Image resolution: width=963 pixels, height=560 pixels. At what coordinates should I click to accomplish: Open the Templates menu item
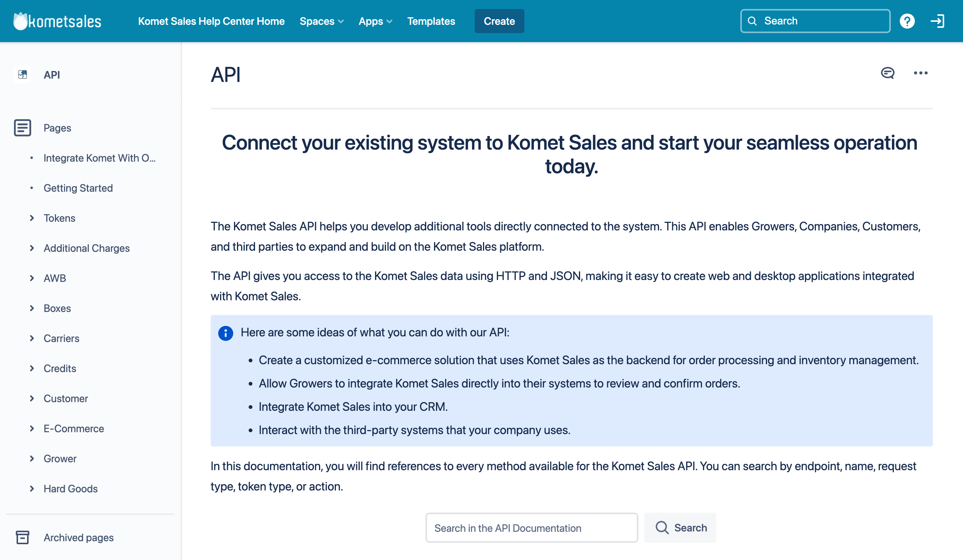coord(431,21)
